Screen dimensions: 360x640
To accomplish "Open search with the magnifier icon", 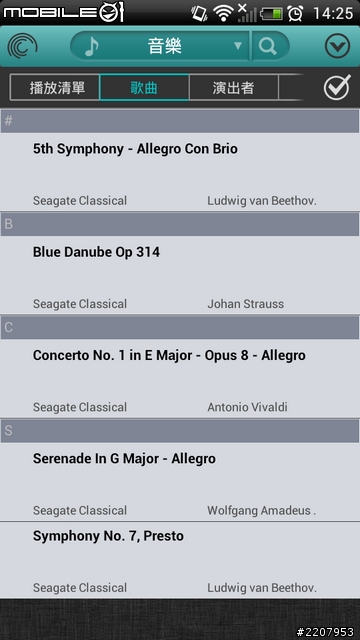I will [268, 47].
